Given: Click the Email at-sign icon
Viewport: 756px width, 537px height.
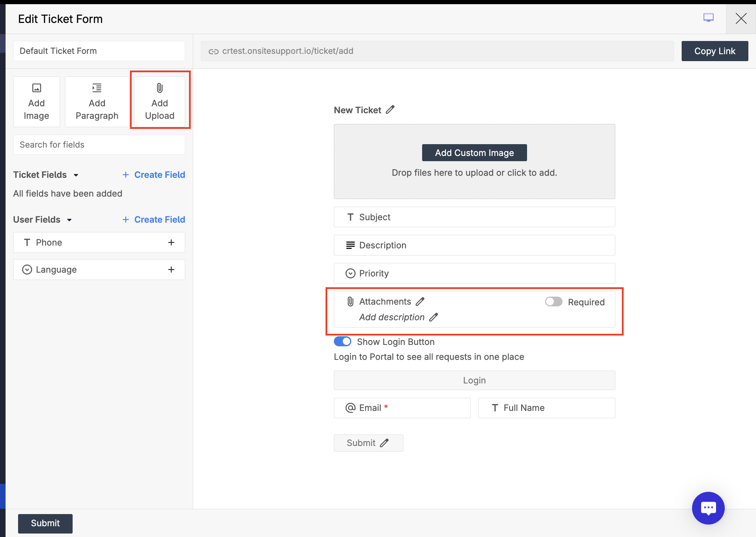Looking at the screenshot, I should tap(351, 408).
